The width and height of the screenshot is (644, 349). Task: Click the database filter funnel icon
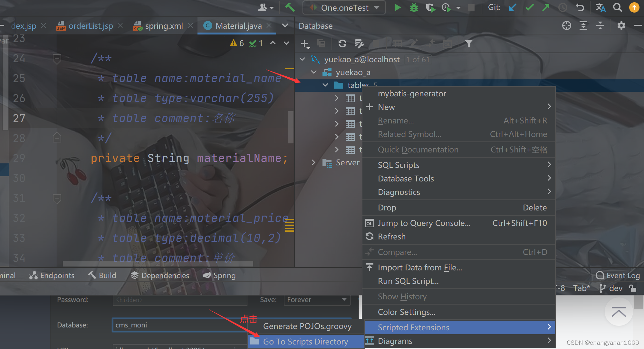[468, 44]
